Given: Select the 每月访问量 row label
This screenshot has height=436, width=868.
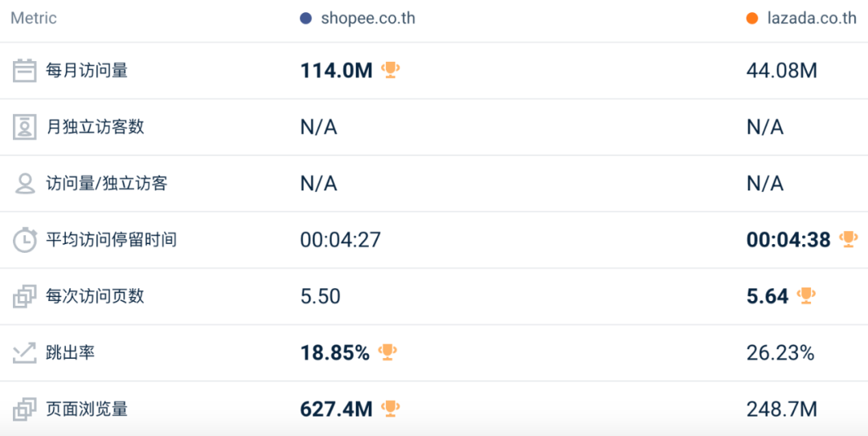Looking at the screenshot, I should click(87, 71).
